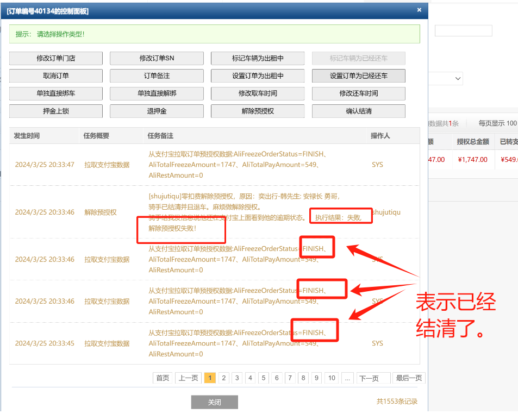The height and width of the screenshot is (420, 518).
Task: Click the 解除预授权 button
Action: click(x=258, y=111)
